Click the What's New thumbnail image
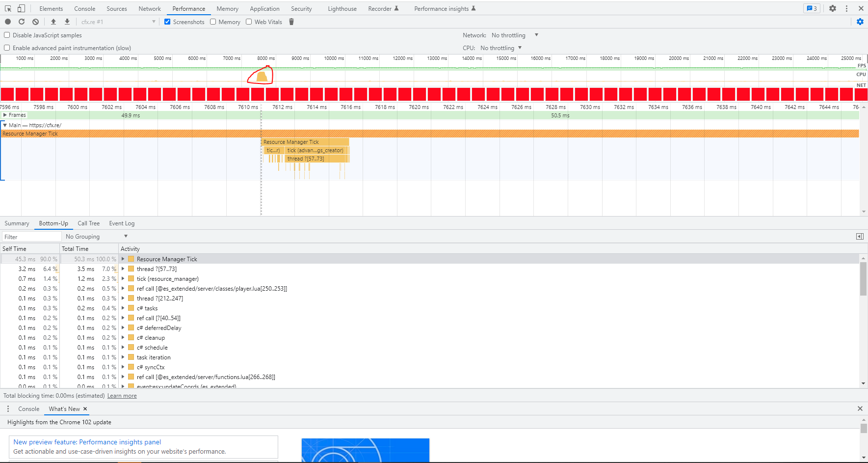868x463 pixels. click(366, 450)
